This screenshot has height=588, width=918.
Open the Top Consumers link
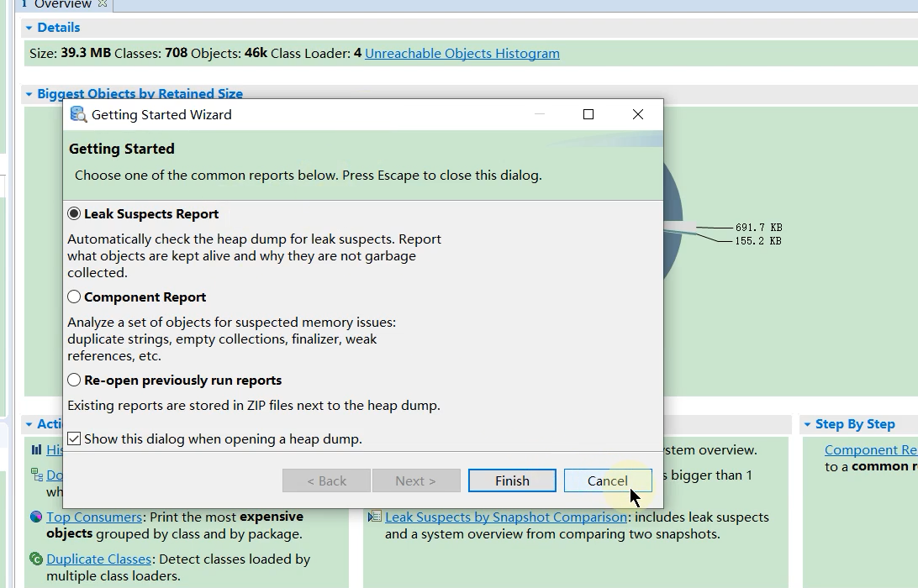(x=93, y=517)
